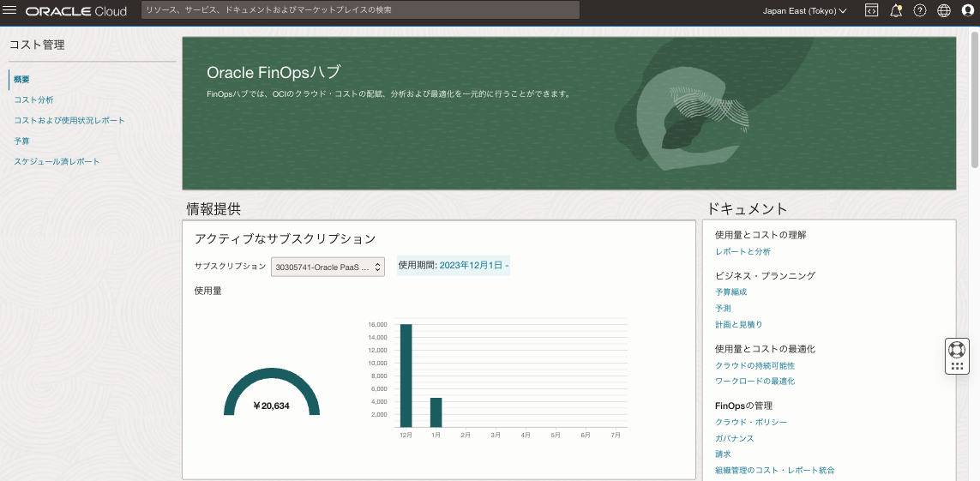Open the 予算編成 document link

[730, 292]
